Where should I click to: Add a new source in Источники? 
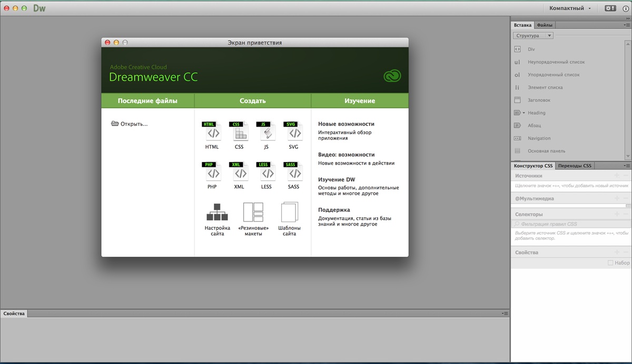point(617,176)
